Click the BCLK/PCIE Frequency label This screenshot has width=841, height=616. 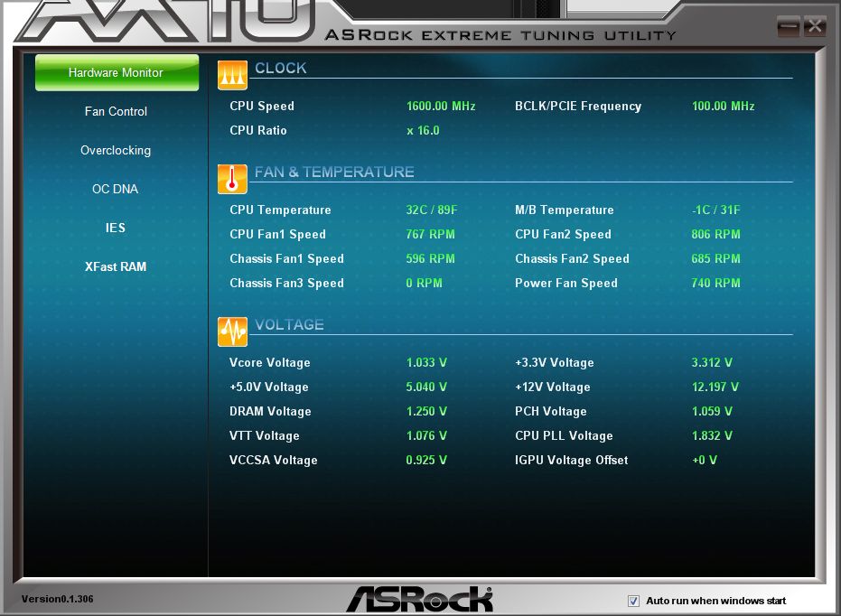578,107
